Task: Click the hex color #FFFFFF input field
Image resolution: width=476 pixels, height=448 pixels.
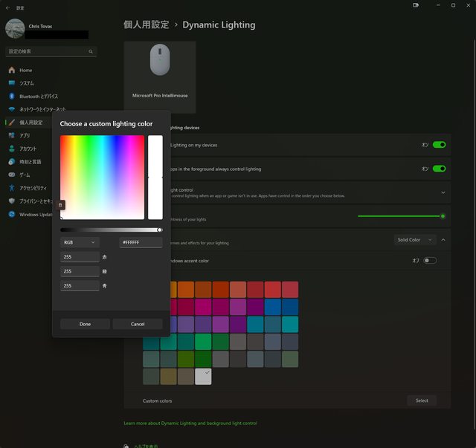Action: 141,242
